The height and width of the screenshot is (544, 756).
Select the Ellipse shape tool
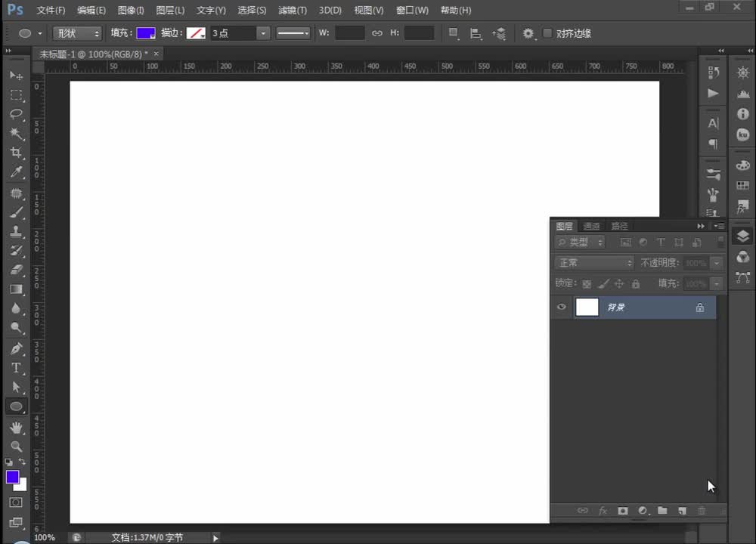[x=16, y=406]
